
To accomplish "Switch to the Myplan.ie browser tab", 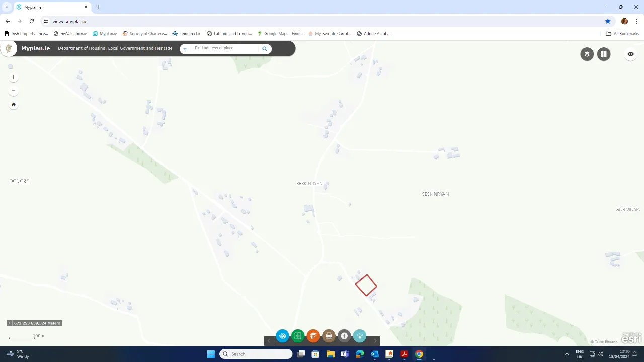I will pos(33,7).
